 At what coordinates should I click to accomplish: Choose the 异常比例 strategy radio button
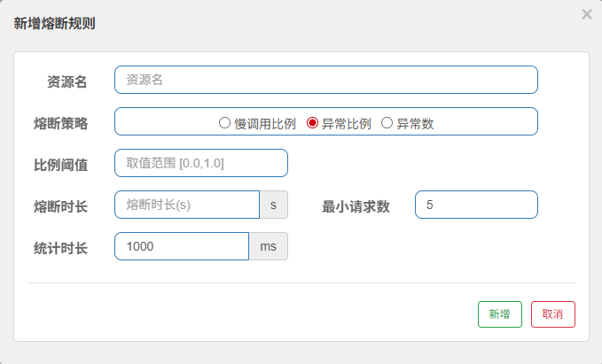click(312, 123)
